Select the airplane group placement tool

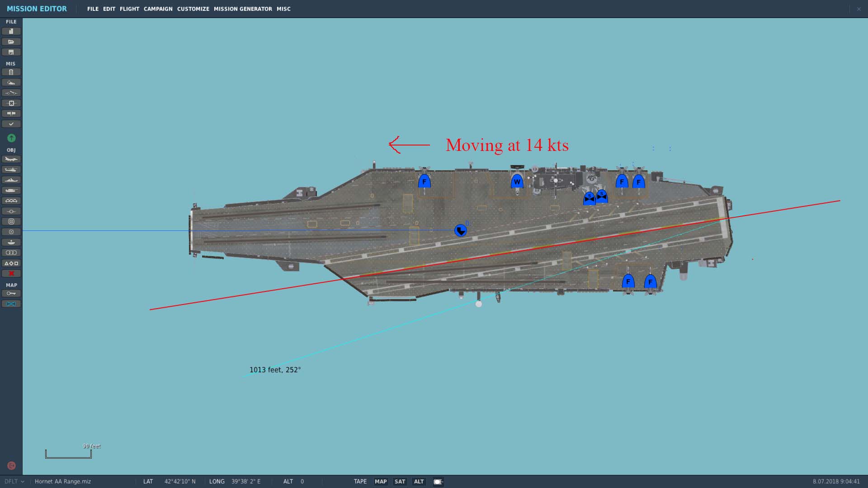(11, 160)
